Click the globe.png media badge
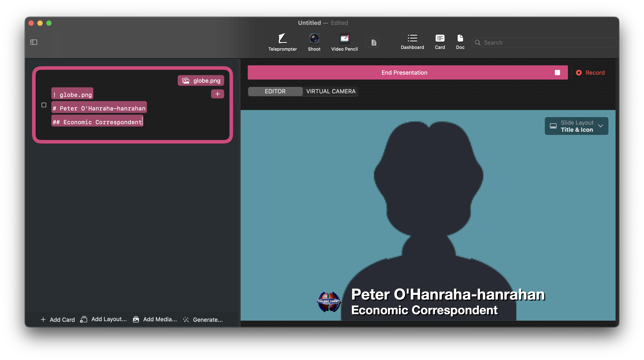Screen dimensions: 644x360 pos(201,80)
